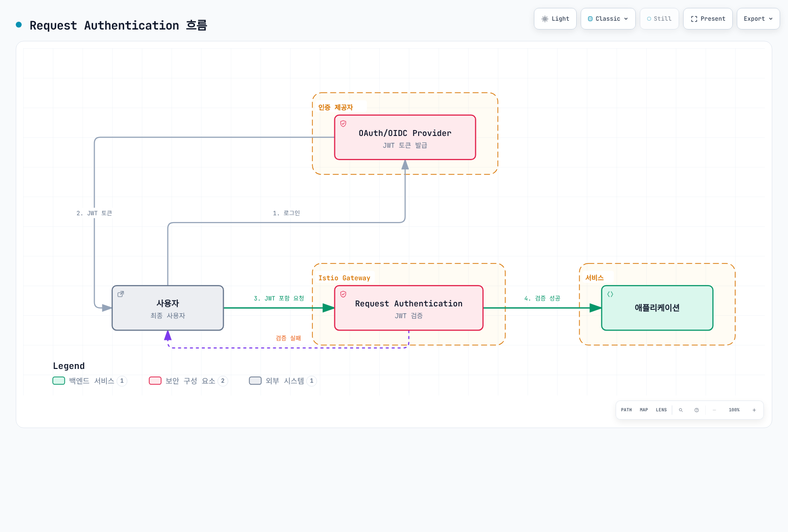Screen dimensions: 788x532
Task: Click the Legend heading
Action: click(69, 366)
